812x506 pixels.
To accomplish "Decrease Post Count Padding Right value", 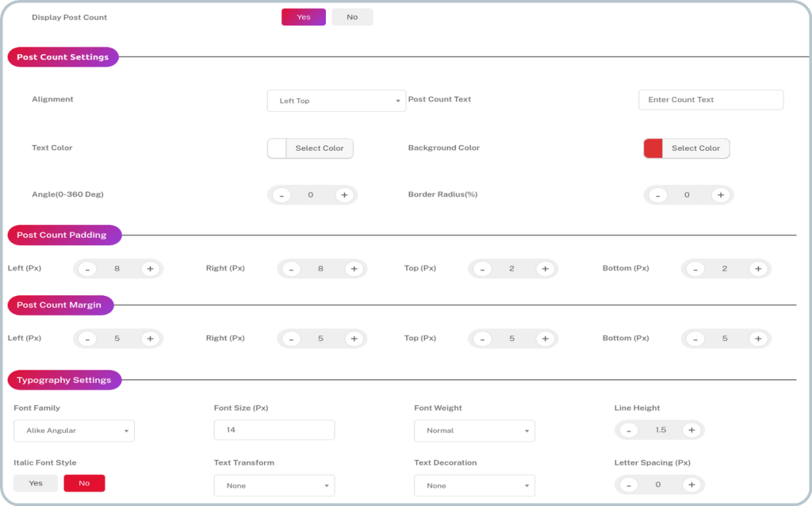I will [291, 269].
